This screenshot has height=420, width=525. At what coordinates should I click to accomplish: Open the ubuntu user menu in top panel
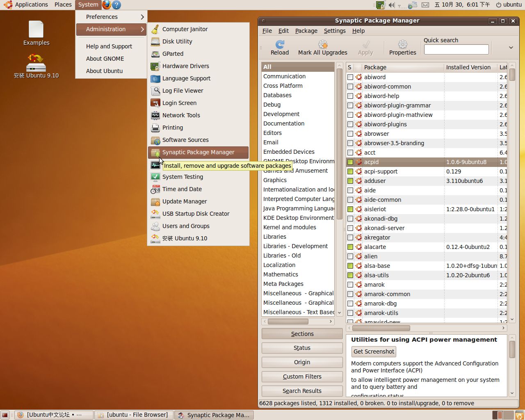509,5
